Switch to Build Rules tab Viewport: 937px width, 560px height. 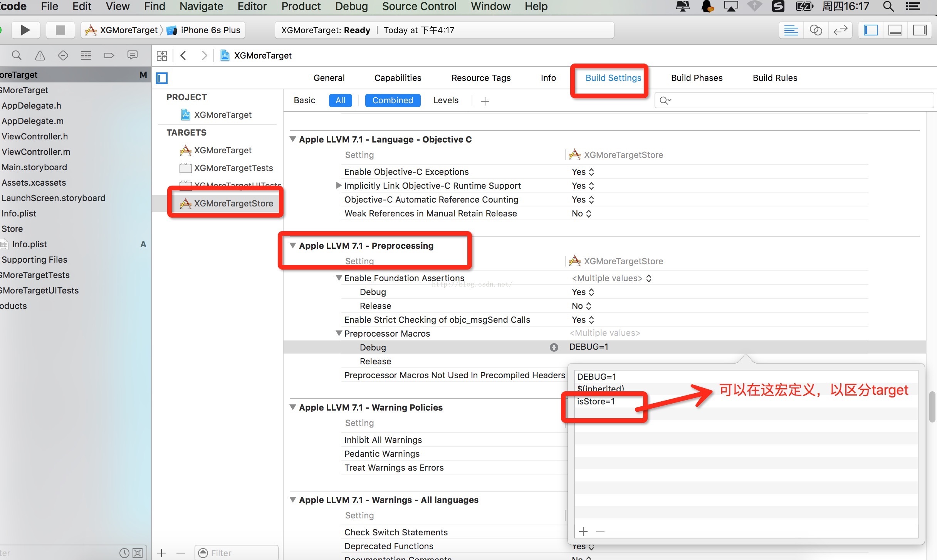[775, 78]
